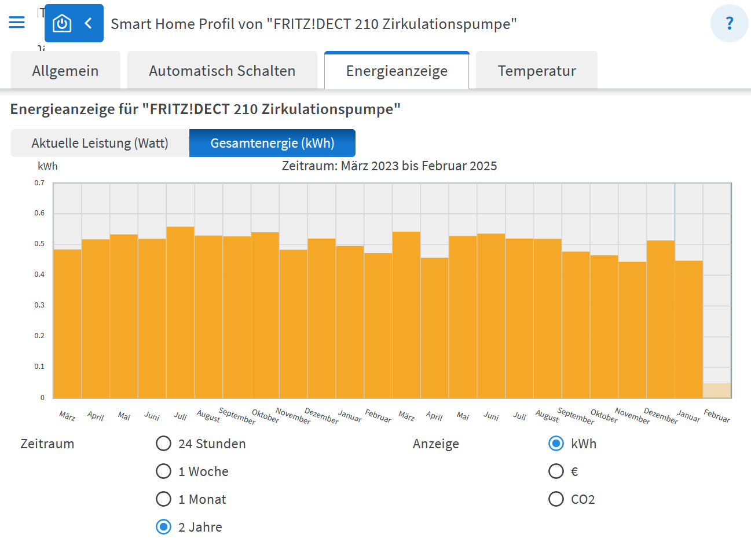The width and height of the screenshot is (751, 560).
Task: Set time range to 1 Monat
Action: coord(164,499)
